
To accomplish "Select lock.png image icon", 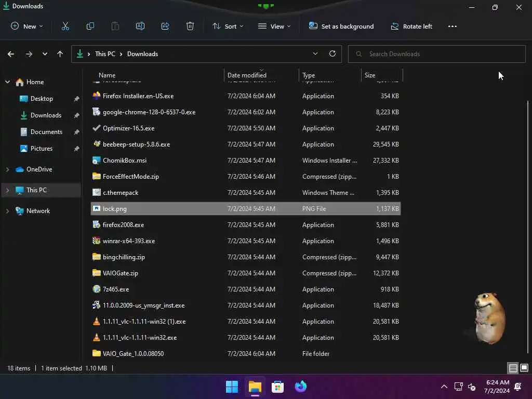I will pos(96,208).
